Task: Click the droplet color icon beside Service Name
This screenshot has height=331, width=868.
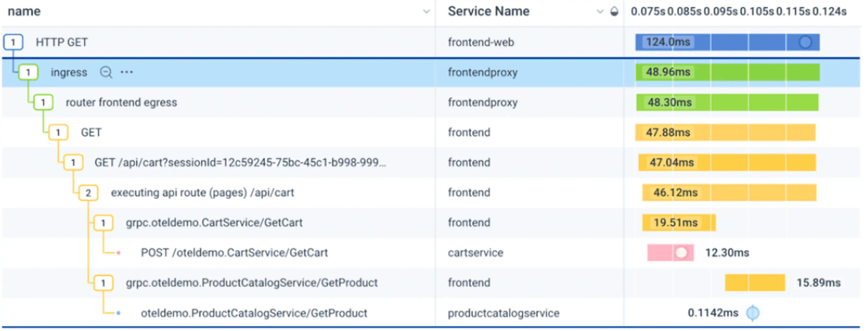Action: 614,12
